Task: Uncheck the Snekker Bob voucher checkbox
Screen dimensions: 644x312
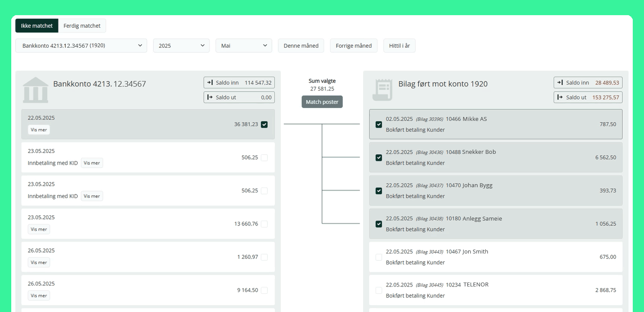Action: click(x=379, y=157)
